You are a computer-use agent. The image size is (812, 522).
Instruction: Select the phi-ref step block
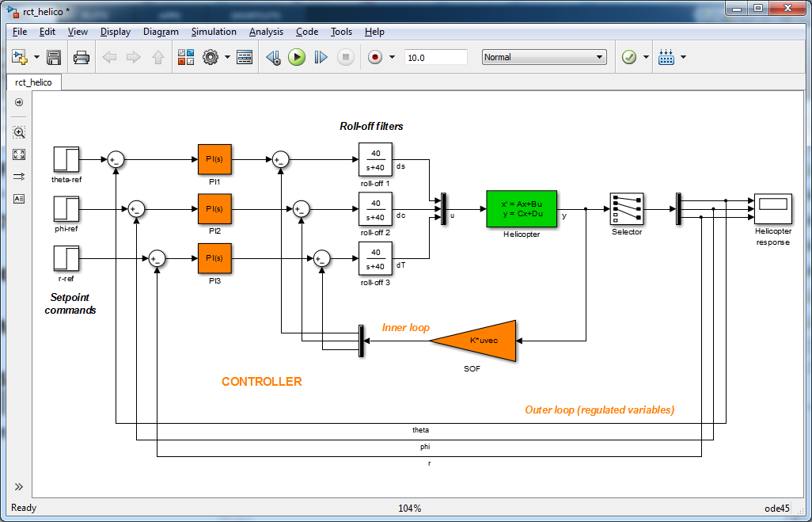coord(66,209)
